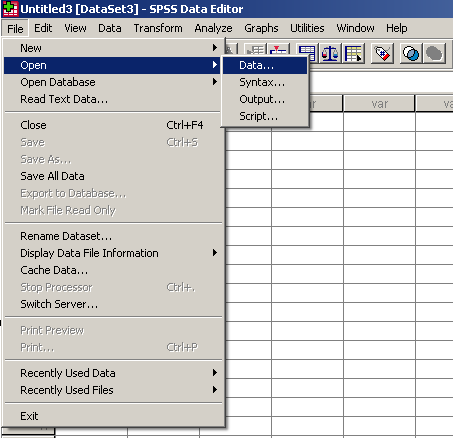
Task: Open the Transform menu
Action: (x=158, y=28)
